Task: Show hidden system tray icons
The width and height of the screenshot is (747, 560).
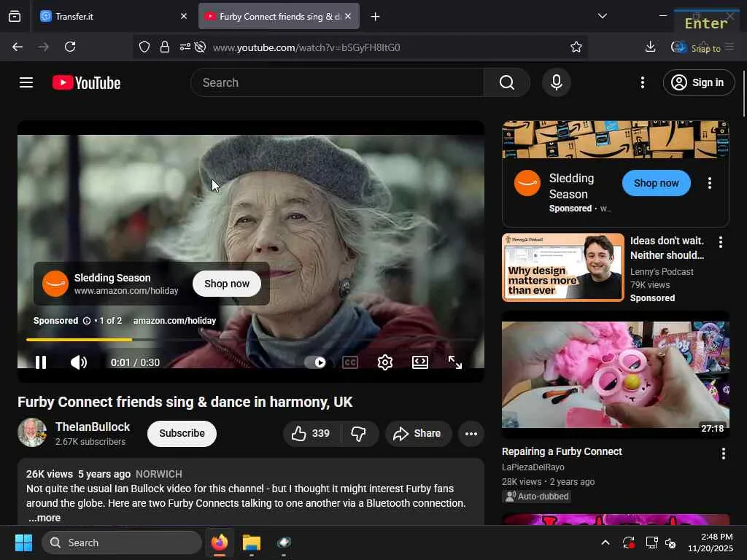Action: pyautogui.click(x=605, y=542)
